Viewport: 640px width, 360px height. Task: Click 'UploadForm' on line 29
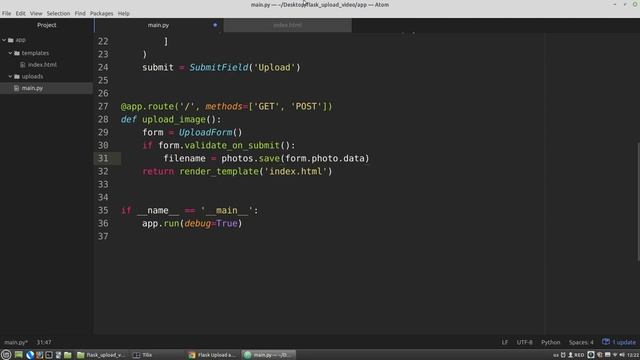pos(205,133)
